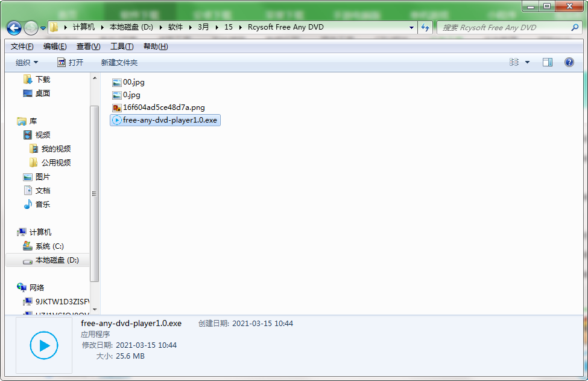Open Help with question mark icon
The width and height of the screenshot is (588, 381).
pos(569,62)
